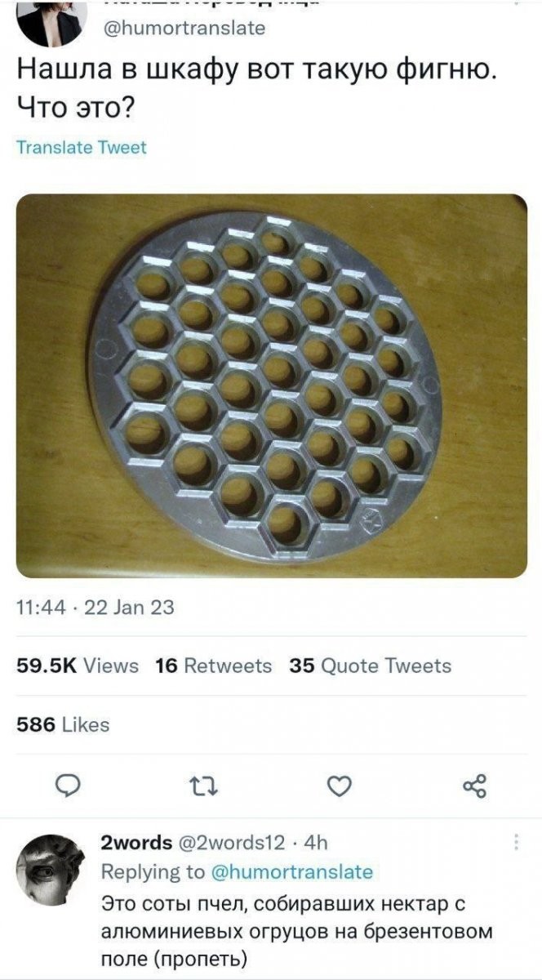Click the 4h timestamp on the reply
This screenshot has width=542, height=980.
click(314, 842)
